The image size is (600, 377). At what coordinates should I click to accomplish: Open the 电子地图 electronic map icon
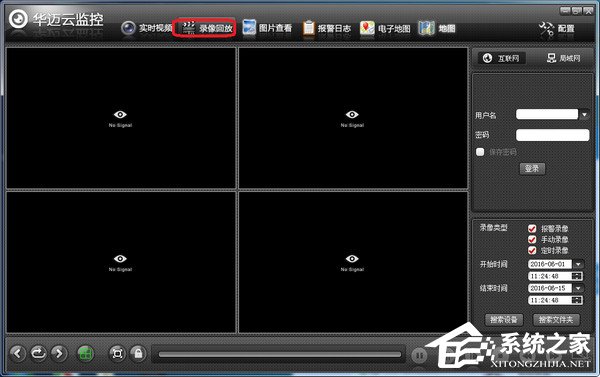(367, 28)
